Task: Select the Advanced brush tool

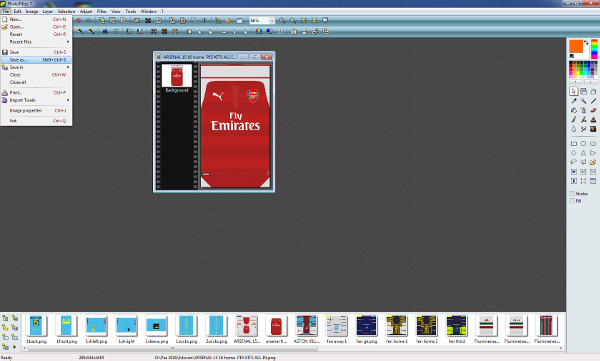Action: (583, 119)
